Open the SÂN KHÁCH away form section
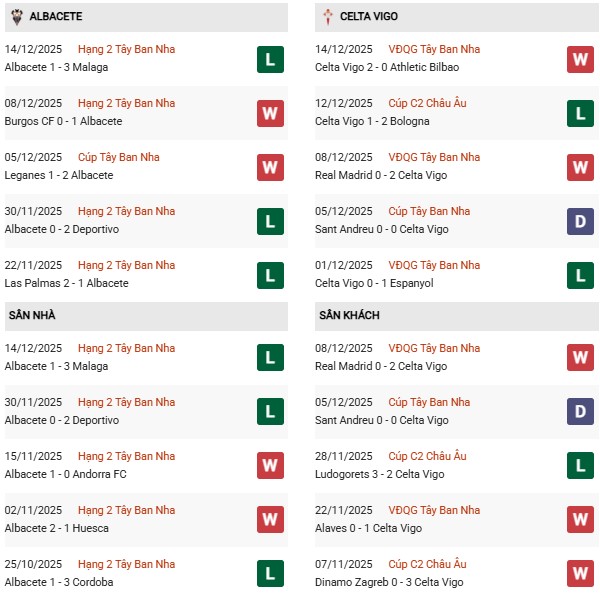Image resolution: width=600 pixels, height=595 pixels. click(349, 315)
